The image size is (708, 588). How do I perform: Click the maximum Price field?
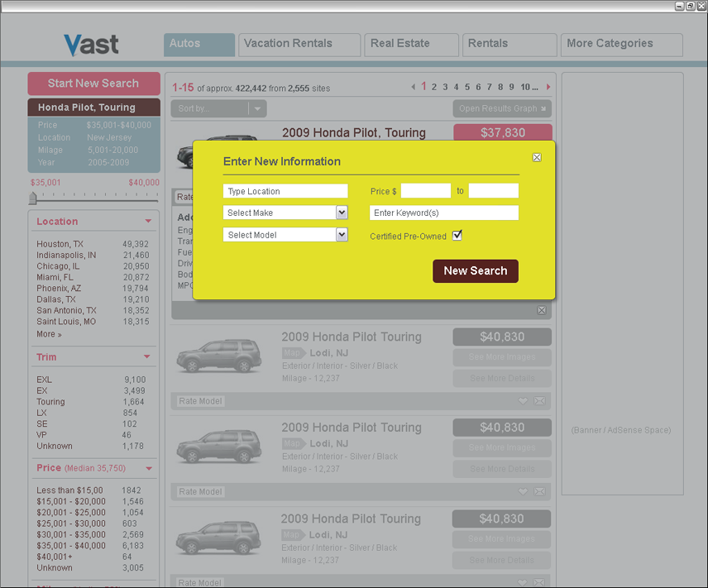(494, 190)
